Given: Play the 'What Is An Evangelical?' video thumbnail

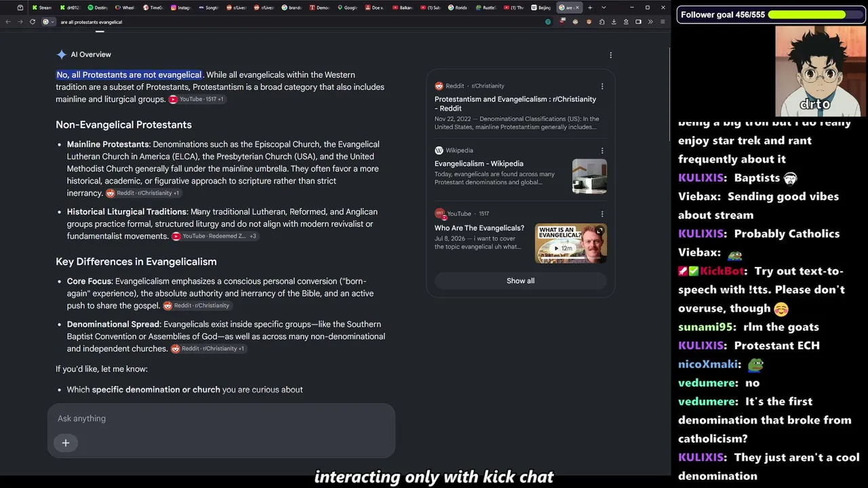Looking at the screenshot, I should [x=571, y=243].
